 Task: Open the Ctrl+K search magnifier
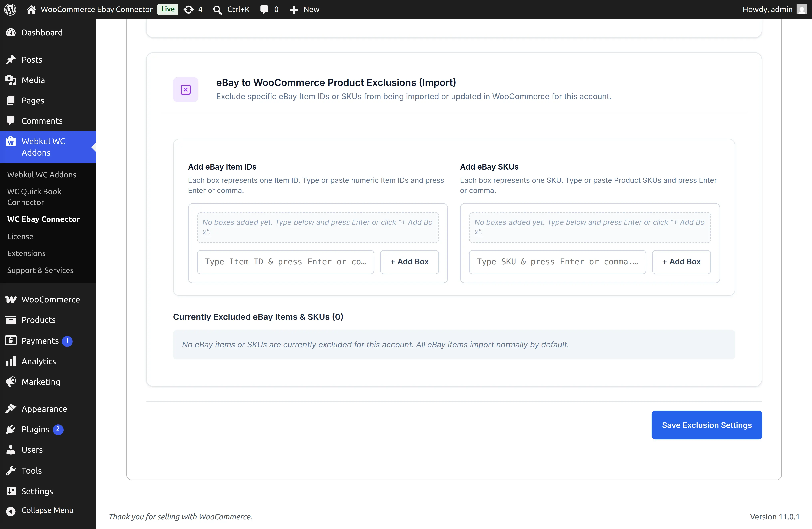(x=217, y=10)
